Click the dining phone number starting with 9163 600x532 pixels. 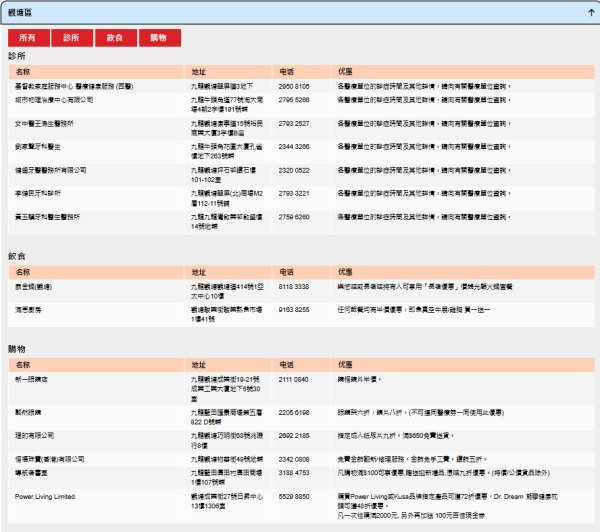294,310
